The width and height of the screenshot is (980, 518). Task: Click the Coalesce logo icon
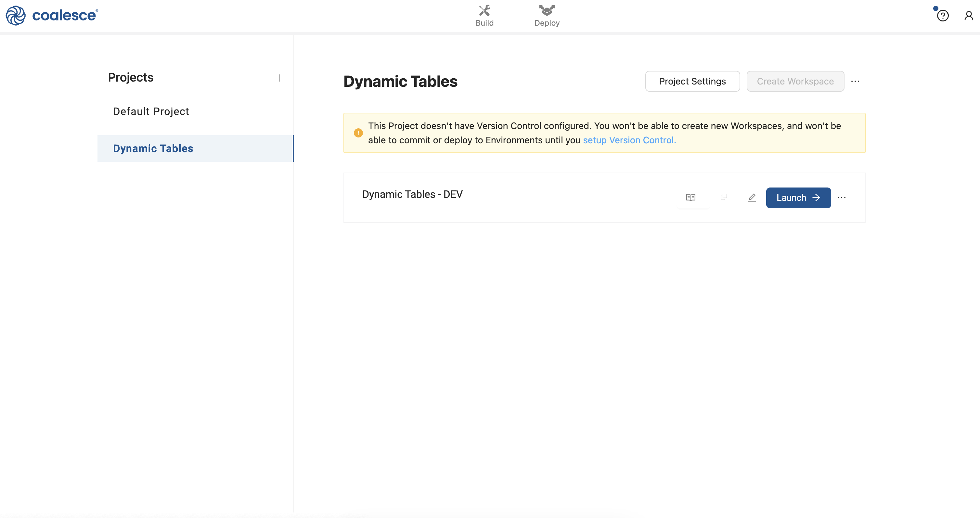(x=16, y=16)
